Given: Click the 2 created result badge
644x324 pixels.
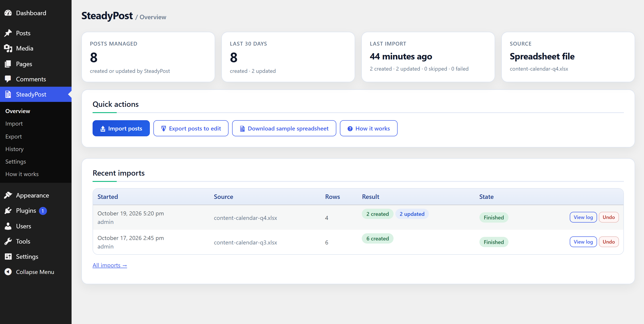Looking at the screenshot, I should pos(377,214).
